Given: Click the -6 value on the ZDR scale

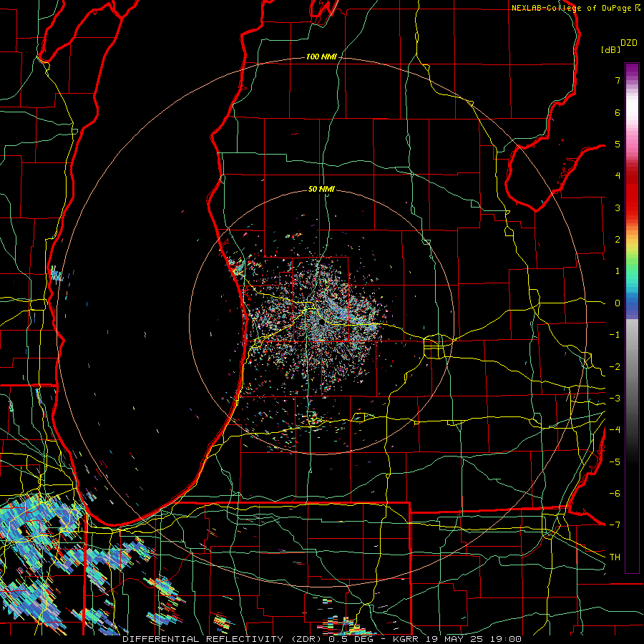Looking at the screenshot, I should [615, 494].
